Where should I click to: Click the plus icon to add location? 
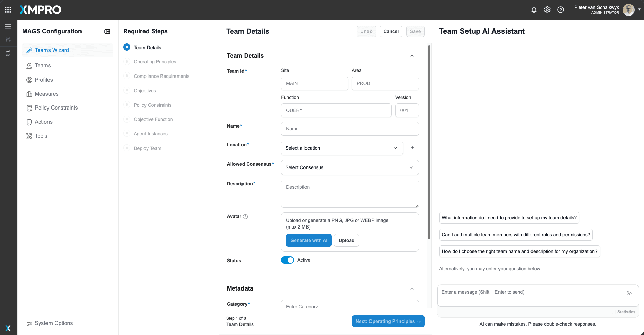pos(412,147)
